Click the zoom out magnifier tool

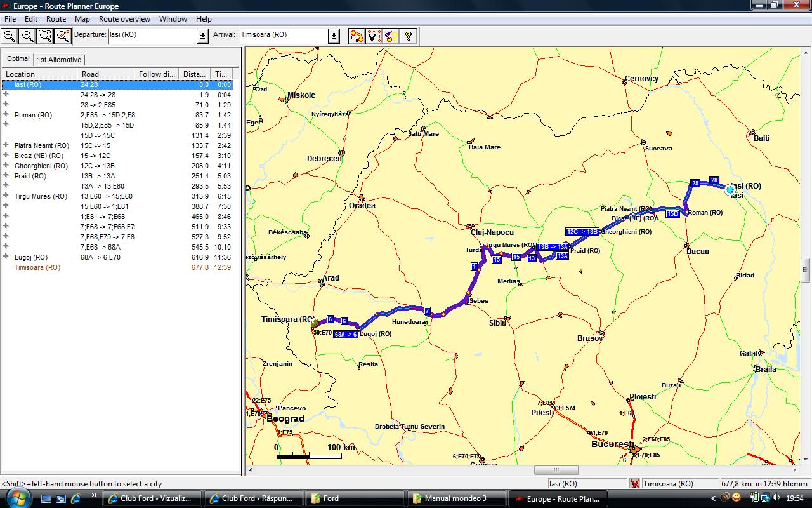(x=27, y=36)
